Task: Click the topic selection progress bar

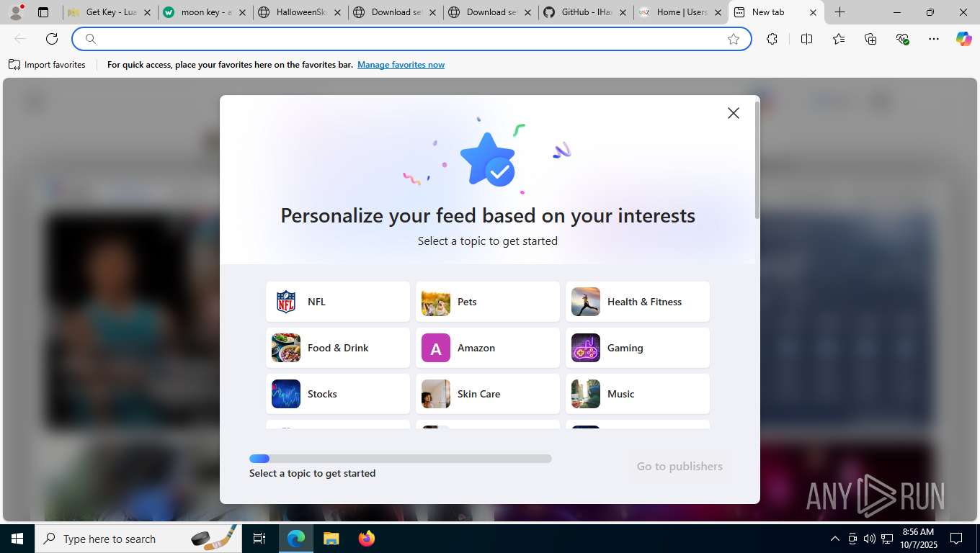Action: click(401, 459)
